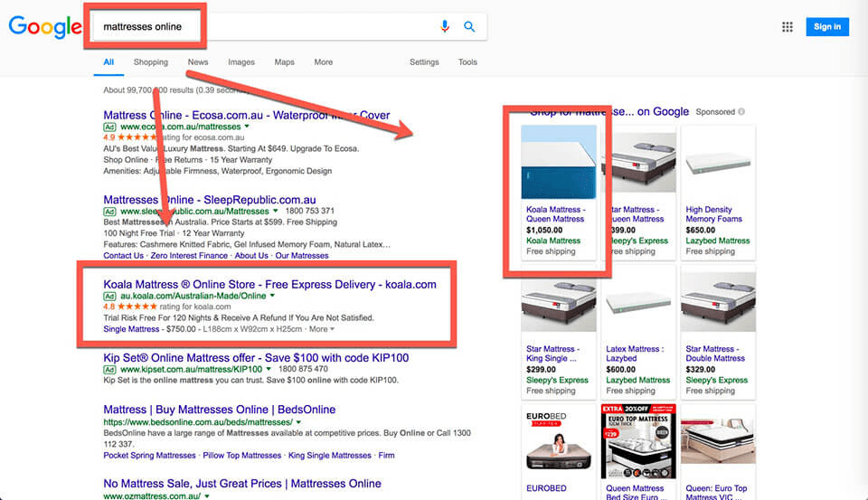Click Euro Top Mattress 20% off image
Screen dimensions: 868x500
point(638,441)
